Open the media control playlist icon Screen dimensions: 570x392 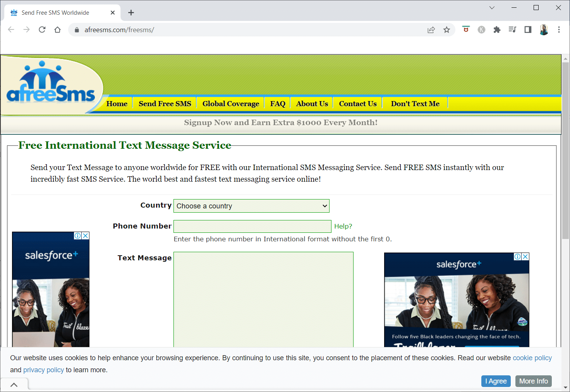tap(512, 30)
